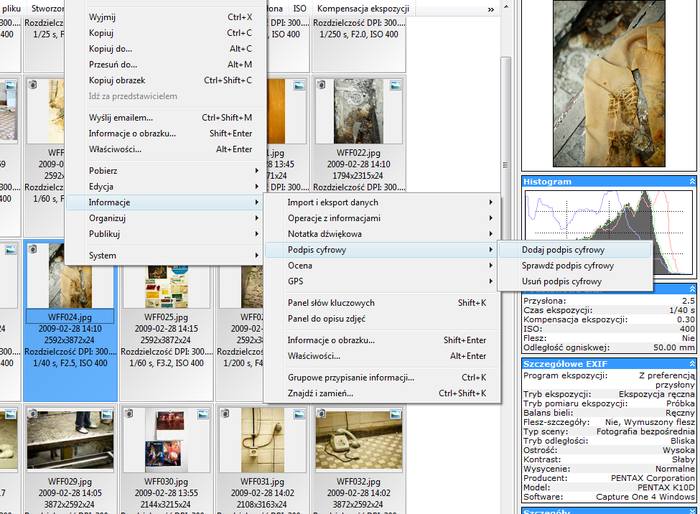Show hidden columns with the >> arrow
This screenshot has height=514, width=700.
pyautogui.click(x=491, y=9)
